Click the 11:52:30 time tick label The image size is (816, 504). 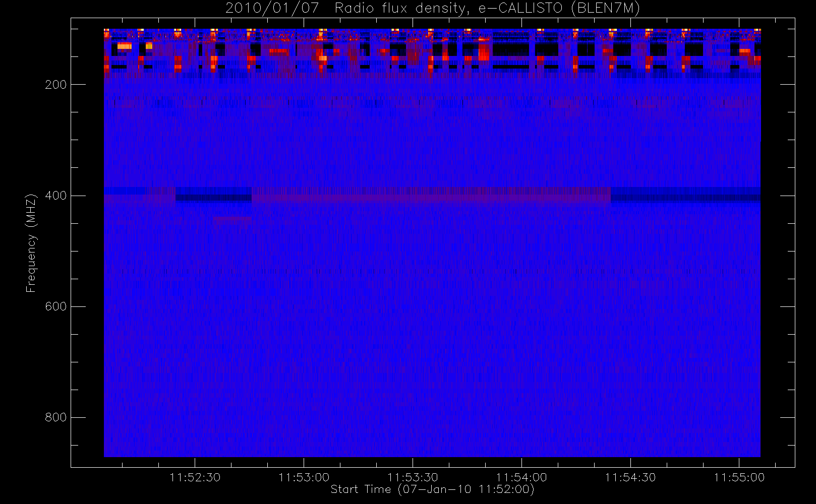195,477
